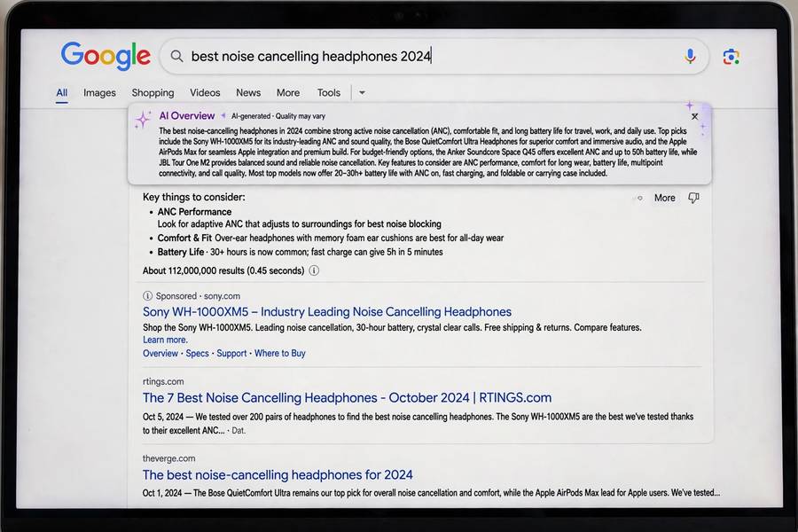Image resolution: width=798 pixels, height=532 pixels.
Task: Open the News tab
Action: [x=248, y=92]
